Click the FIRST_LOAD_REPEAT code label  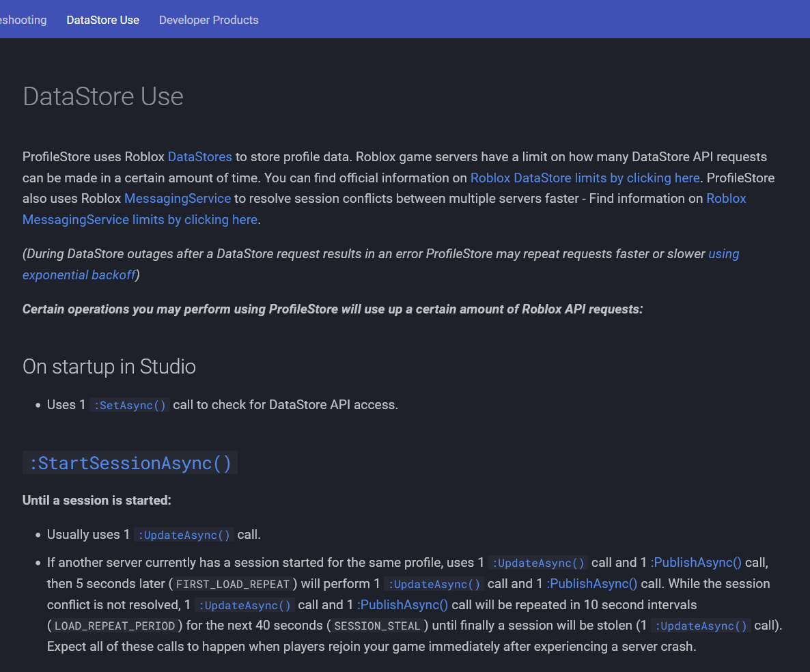click(x=233, y=585)
